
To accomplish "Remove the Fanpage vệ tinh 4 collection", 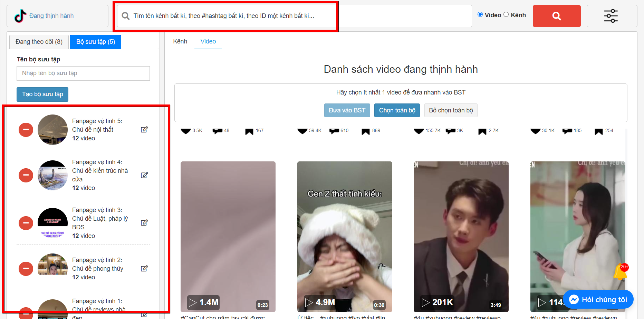I will pos(26,175).
